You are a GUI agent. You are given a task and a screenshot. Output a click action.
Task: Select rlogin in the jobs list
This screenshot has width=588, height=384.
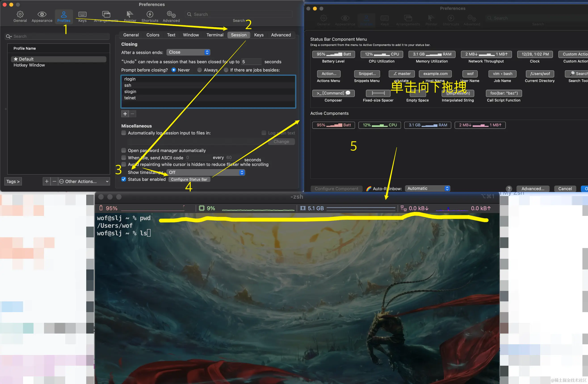pyautogui.click(x=208, y=79)
